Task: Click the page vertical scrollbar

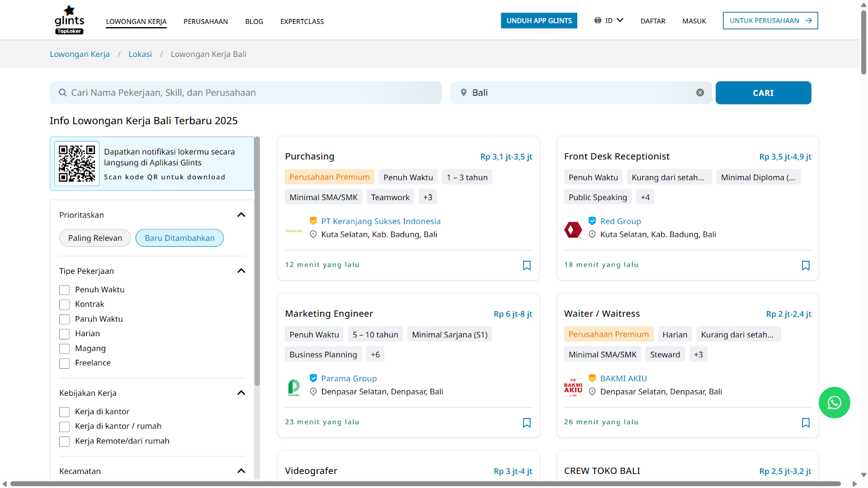Action: 864,42
